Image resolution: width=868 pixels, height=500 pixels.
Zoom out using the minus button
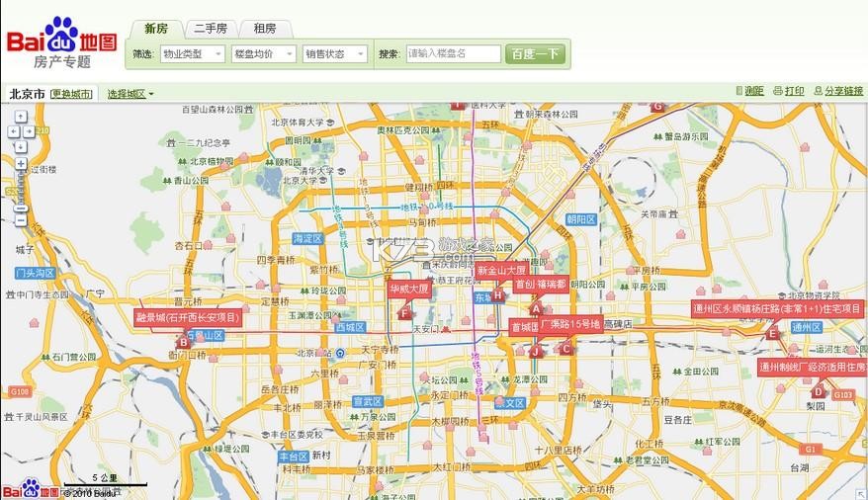[x=21, y=220]
